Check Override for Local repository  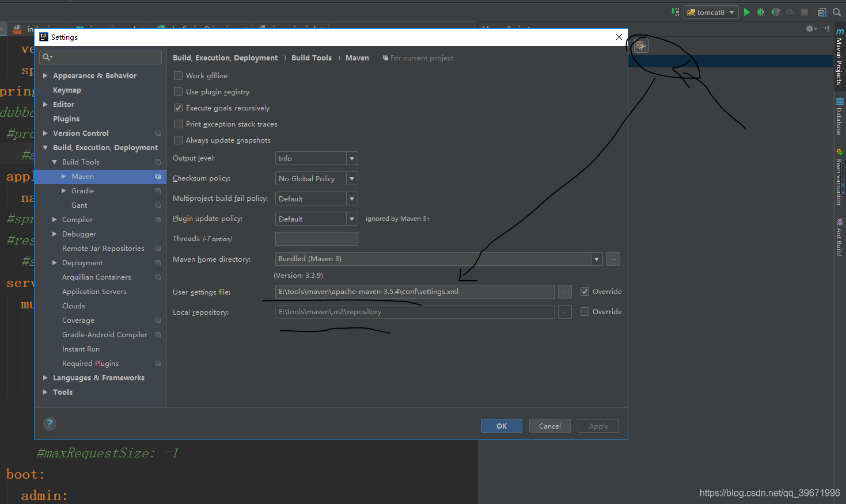click(585, 312)
